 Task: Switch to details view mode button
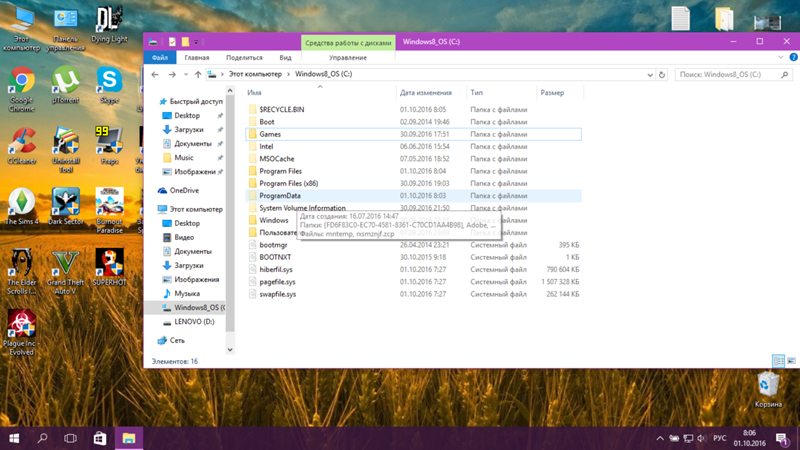(x=778, y=361)
